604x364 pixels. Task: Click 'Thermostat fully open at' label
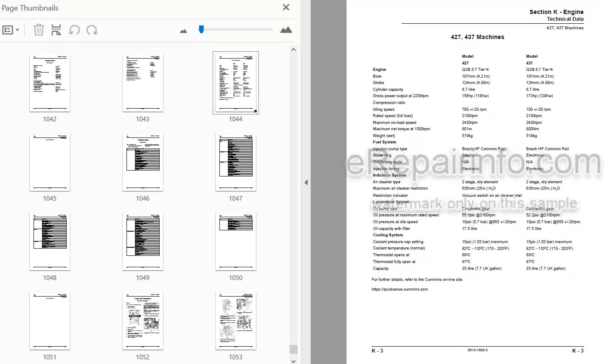(x=394, y=262)
